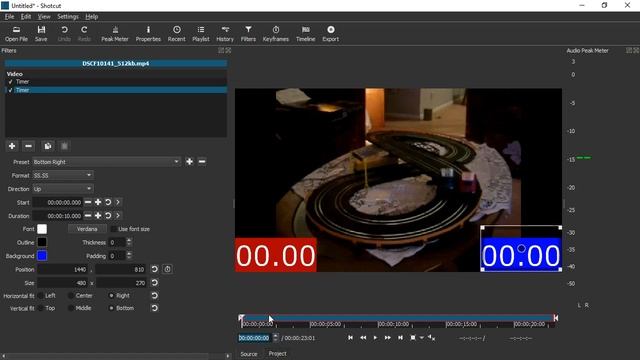Image resolution: width=640 pixels, height=360 pixels.
Task: Toggle the Filters panel from toolbar
Action: pos(248,34)
